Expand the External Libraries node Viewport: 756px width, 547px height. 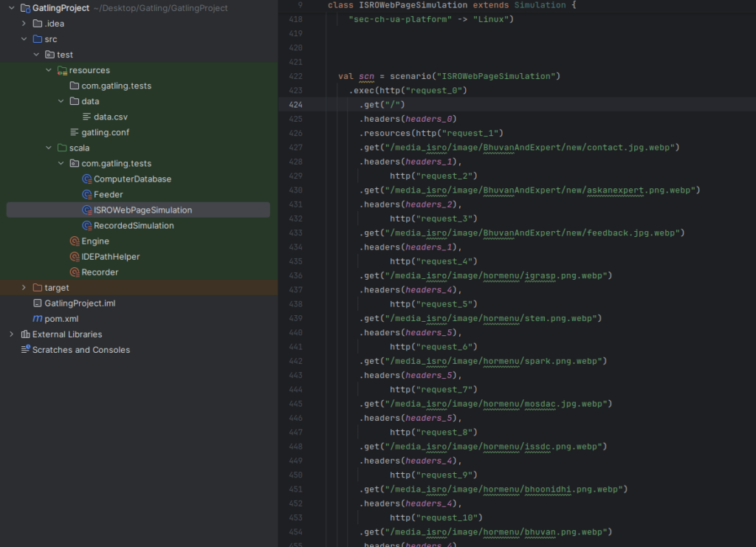[x=11, y=334]
